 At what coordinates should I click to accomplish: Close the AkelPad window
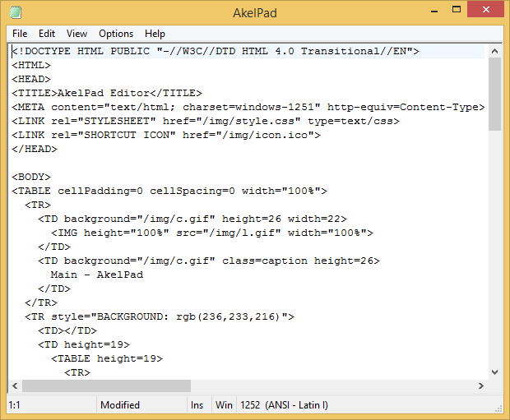tap(485, 9)
